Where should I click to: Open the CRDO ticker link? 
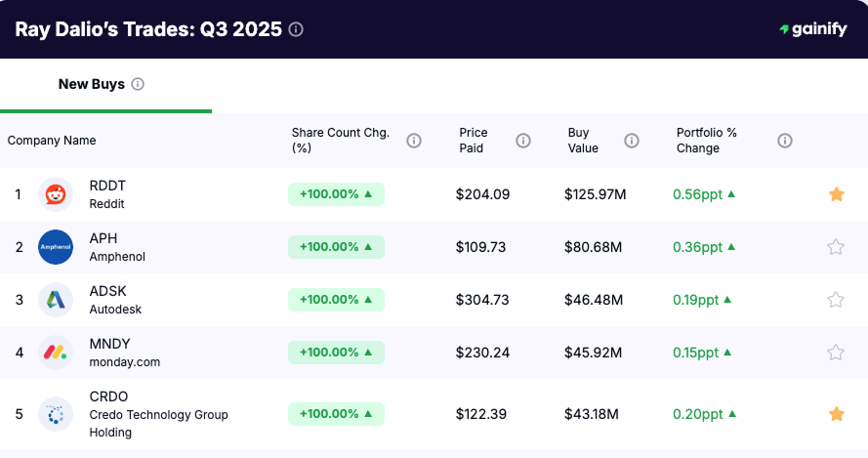click(108, 396)
